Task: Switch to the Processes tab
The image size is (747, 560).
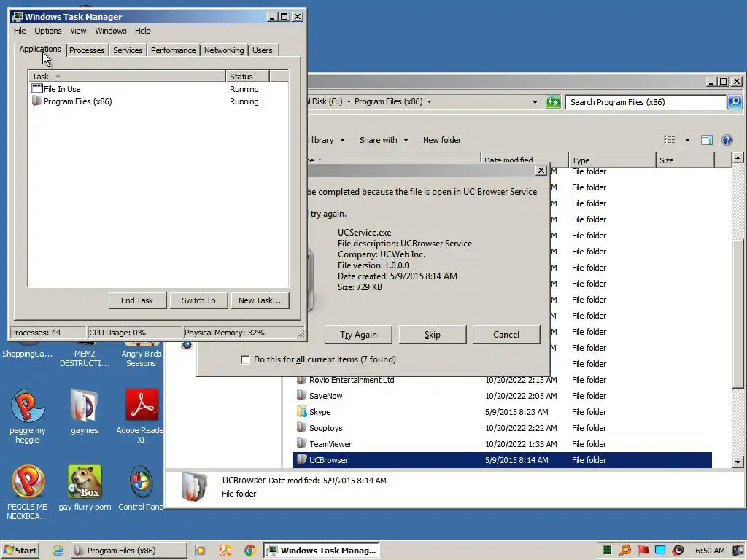Action: coord(87,50)
